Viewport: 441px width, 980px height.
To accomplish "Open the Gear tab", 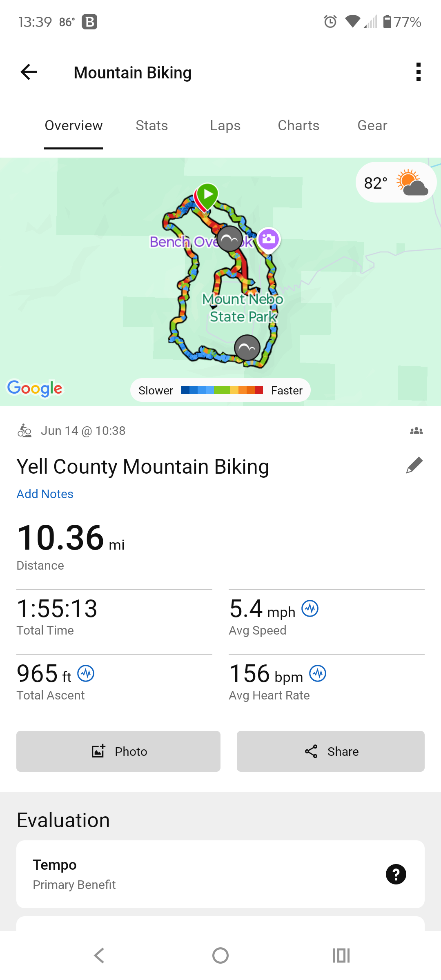I will click(x=372, y=125).
